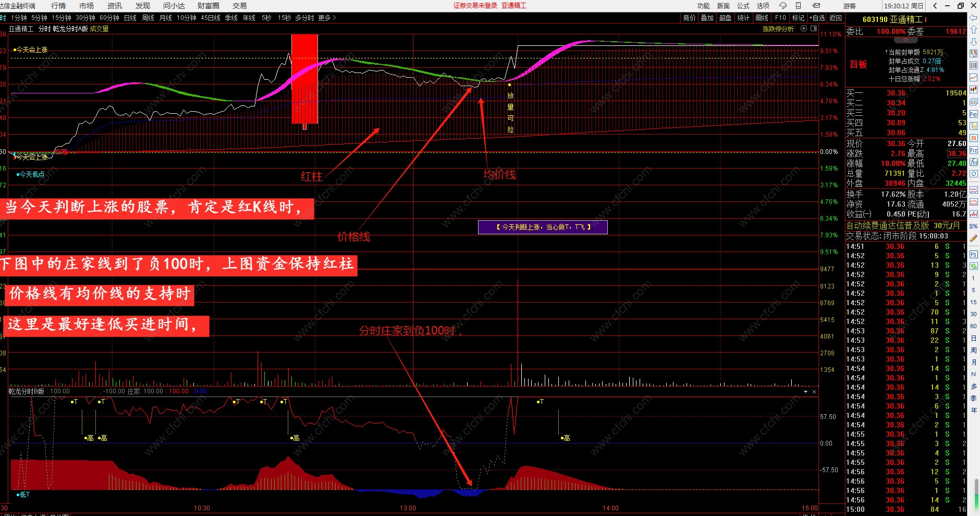
Task: Switch to 5分钟 chart period
Action: coord(39,18)
